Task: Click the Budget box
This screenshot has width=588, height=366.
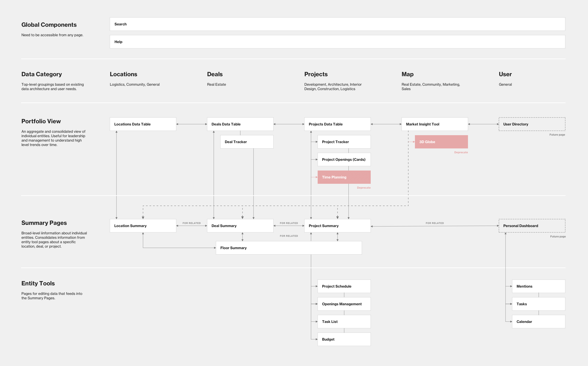Action: tap(344, 339)
